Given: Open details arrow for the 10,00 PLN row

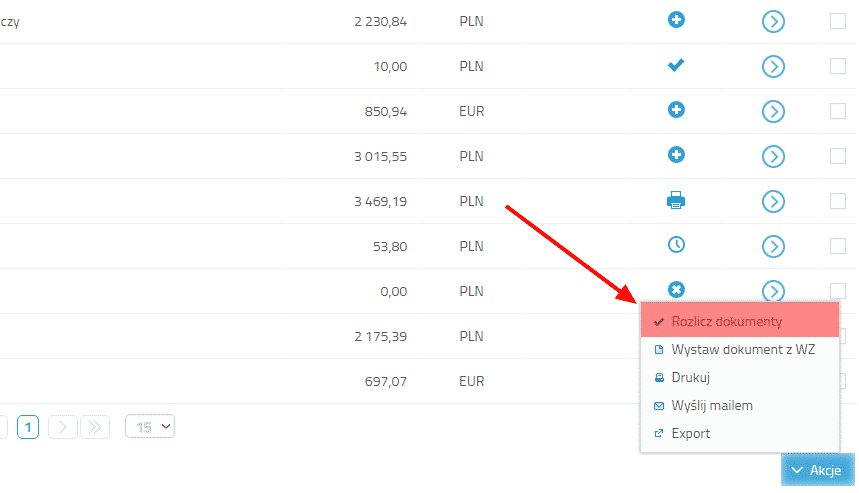Looking at the screenshot, I should pyautogui.click(x=772, y=66).
